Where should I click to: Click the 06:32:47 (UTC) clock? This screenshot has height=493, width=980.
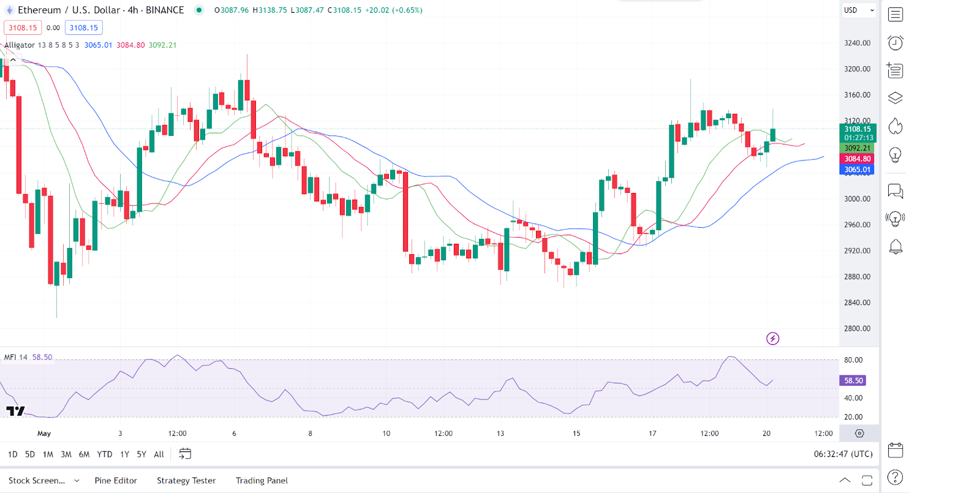pos(843,454)
